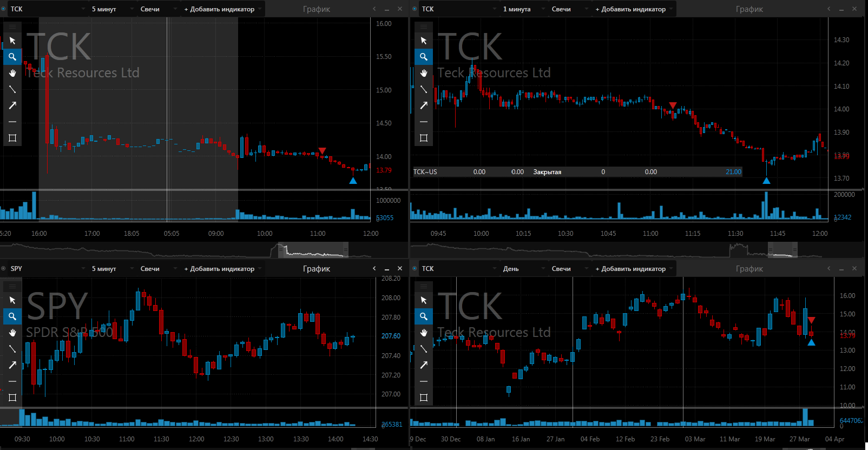Activate the zoom magnifier in TCK 1 минута chart
The width and height of the screenshot is (868, 450).
[x=424, y=57]
